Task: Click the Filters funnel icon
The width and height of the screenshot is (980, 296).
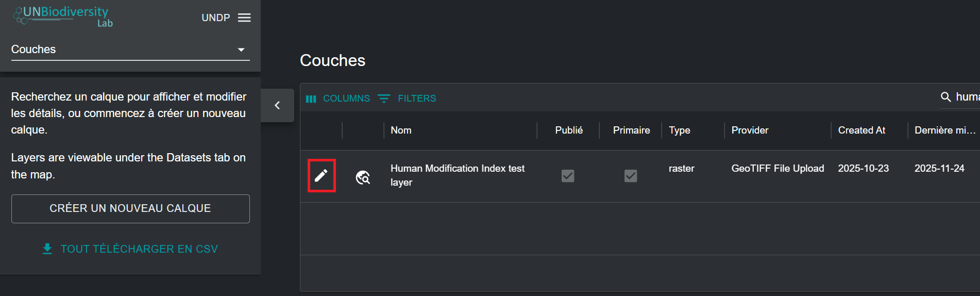Action: [x=384, y=98]
